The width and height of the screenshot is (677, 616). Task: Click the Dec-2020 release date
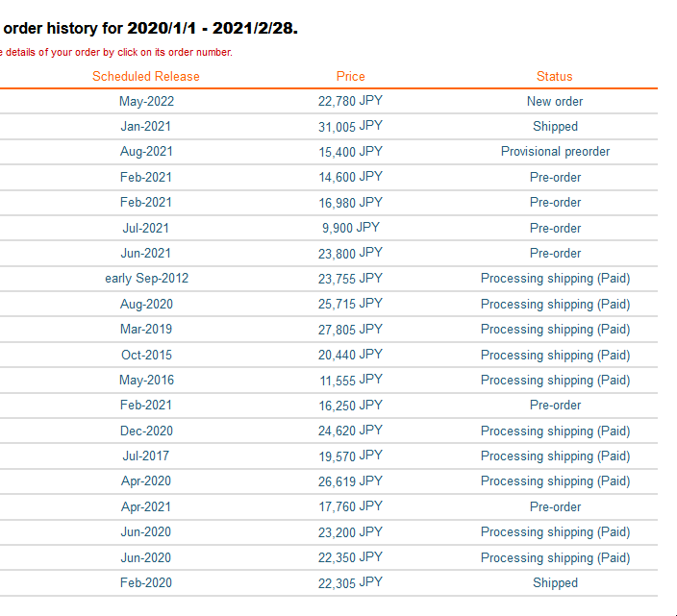pos(146,431)
